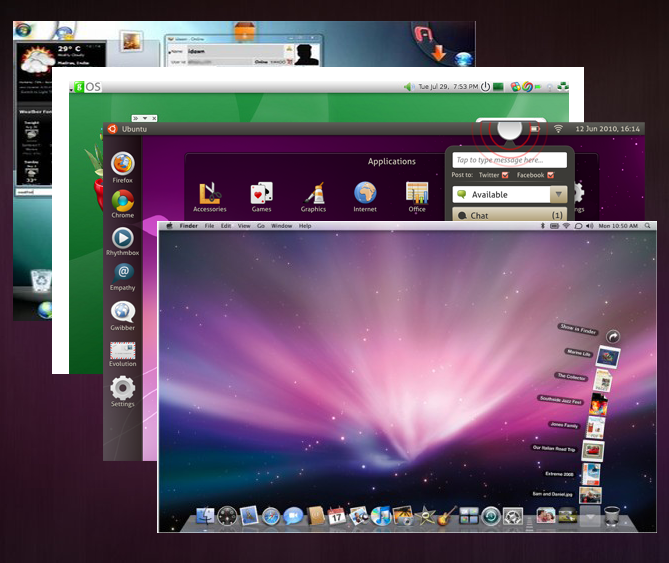Expand the Chat (1) section
Screen dimensions: 669x563
point(509,215)
